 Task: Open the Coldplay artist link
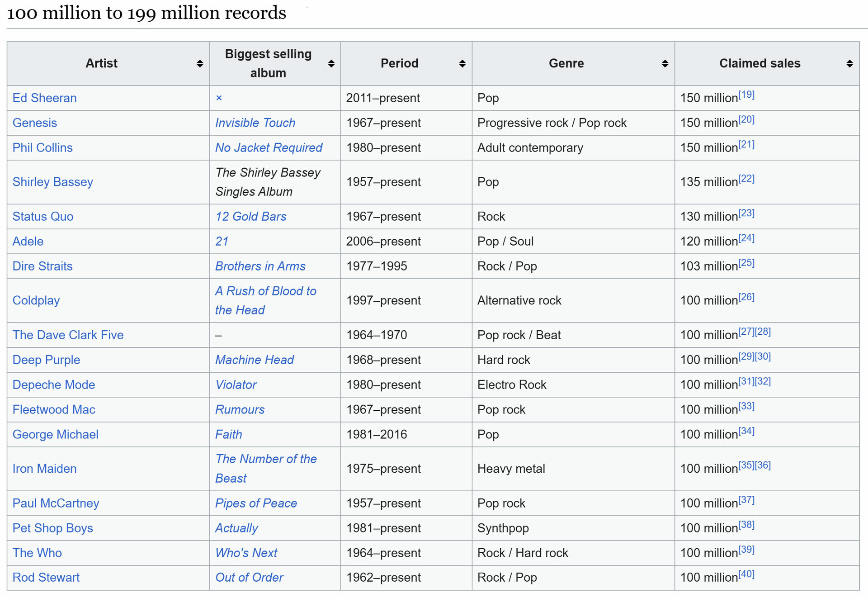pos(36,301)
